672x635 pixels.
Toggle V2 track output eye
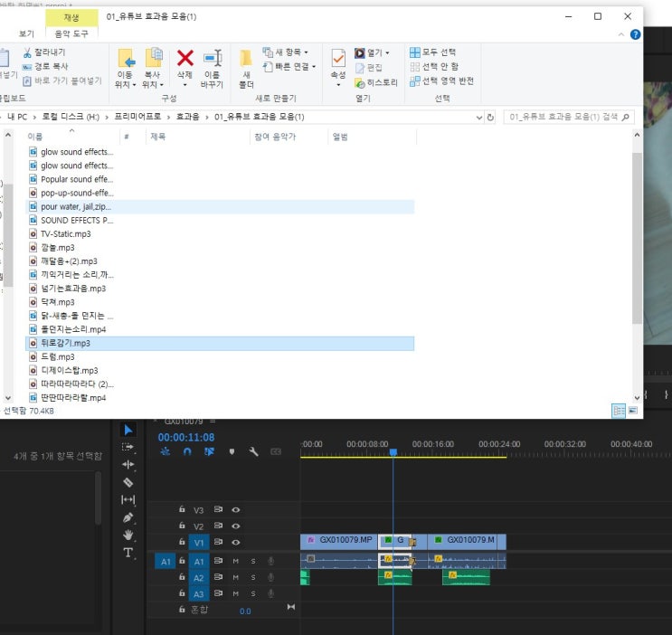[236, 526]
